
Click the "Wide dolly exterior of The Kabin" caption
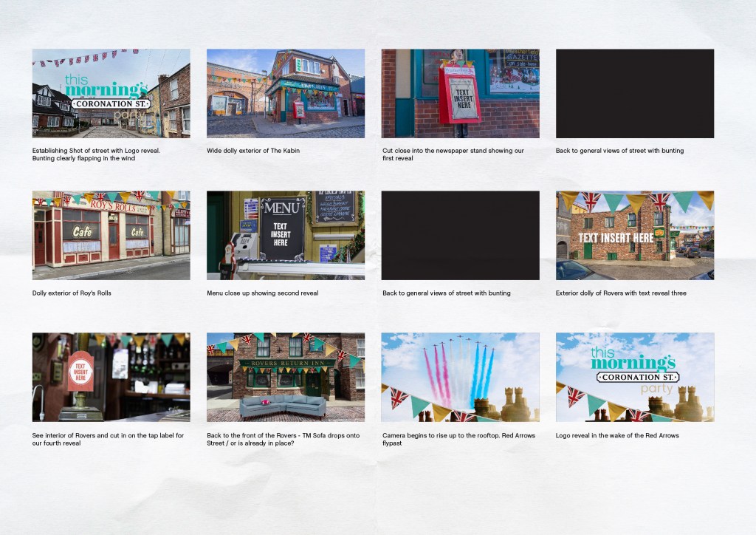pyautogui.click(x=253, y=151)
